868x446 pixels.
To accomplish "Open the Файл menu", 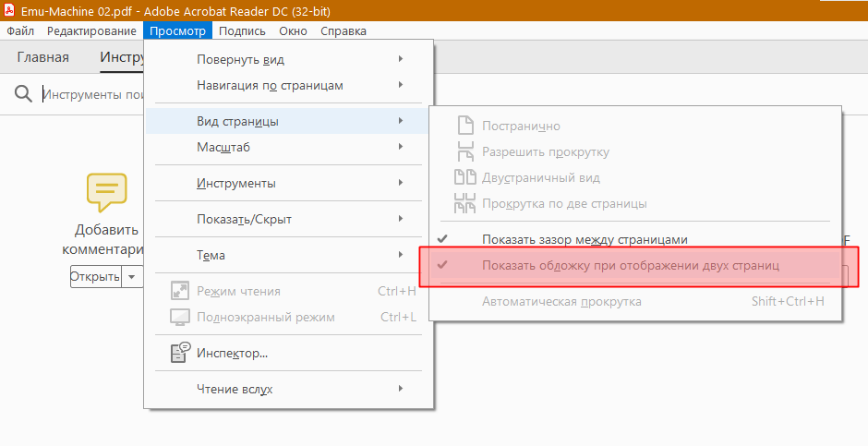I will pyautogui.click(x=20, y=31).
